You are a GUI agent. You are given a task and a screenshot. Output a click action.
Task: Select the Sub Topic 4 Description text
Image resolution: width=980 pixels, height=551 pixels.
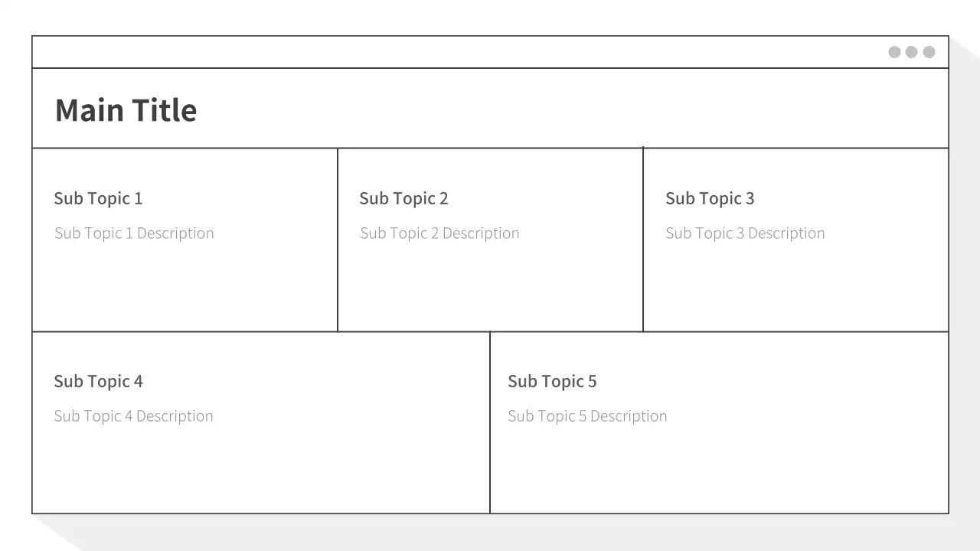tap(133, 416)
